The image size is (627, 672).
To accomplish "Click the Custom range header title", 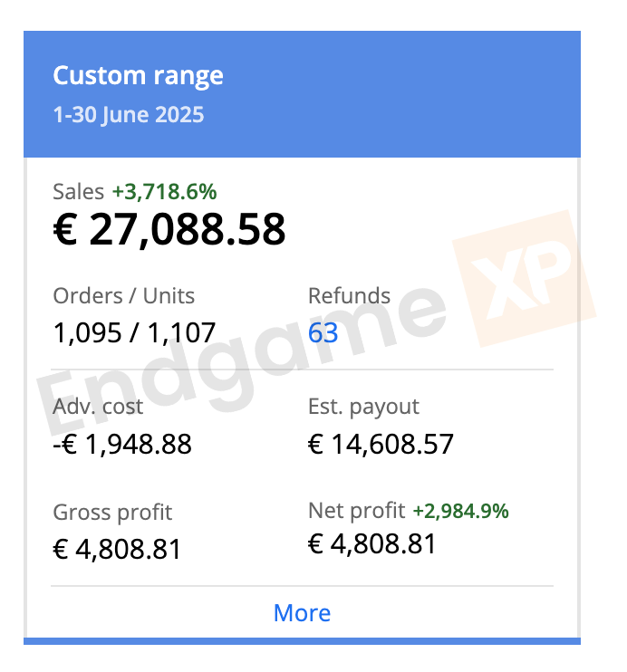I will click(138, 76).
